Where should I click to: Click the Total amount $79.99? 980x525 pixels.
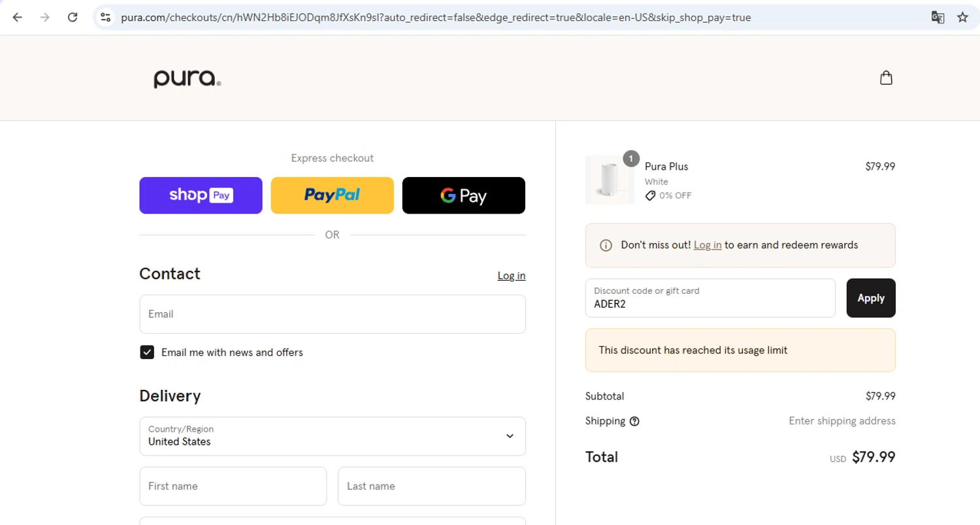coord(874,457)
